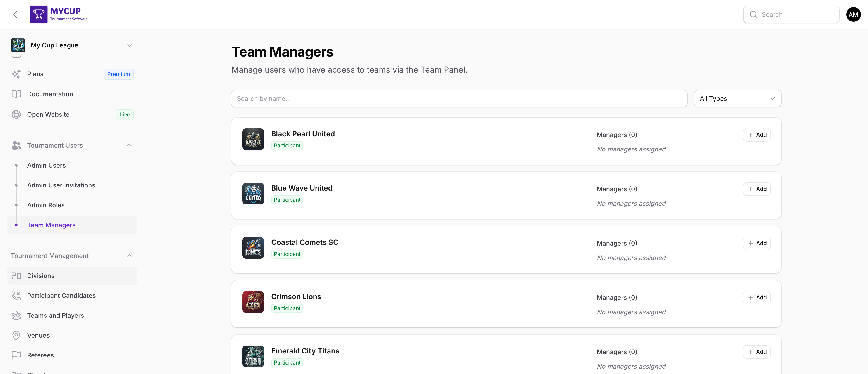The image size is (868, 374).
Task: Open the AM profile avatar
Action: click(x=853, y=14)
